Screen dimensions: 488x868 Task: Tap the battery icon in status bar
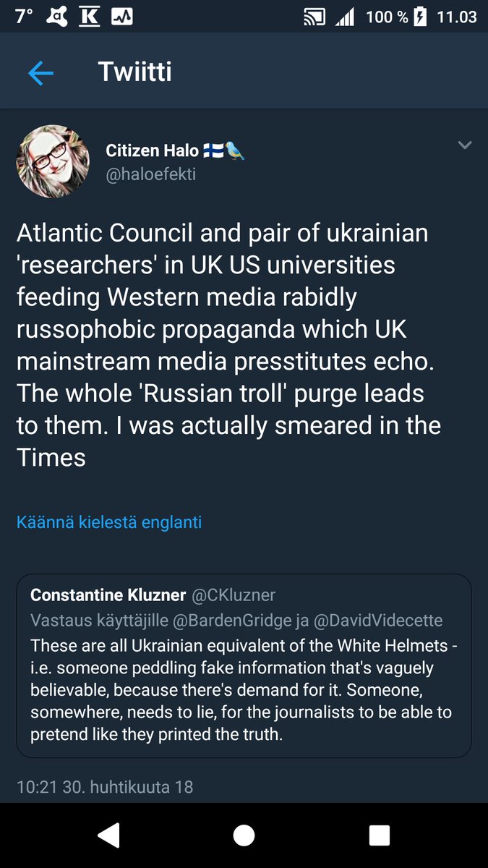coord(419,17)
